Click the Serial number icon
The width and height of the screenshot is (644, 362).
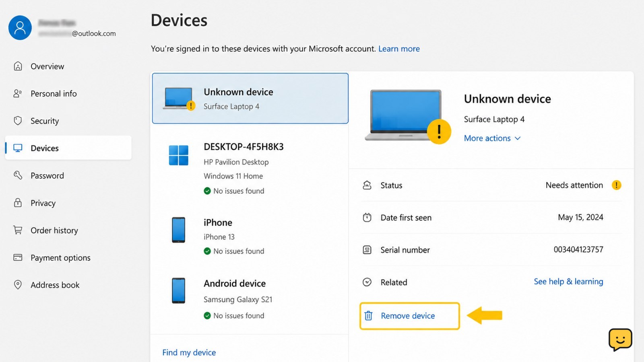tap(367, 250)
